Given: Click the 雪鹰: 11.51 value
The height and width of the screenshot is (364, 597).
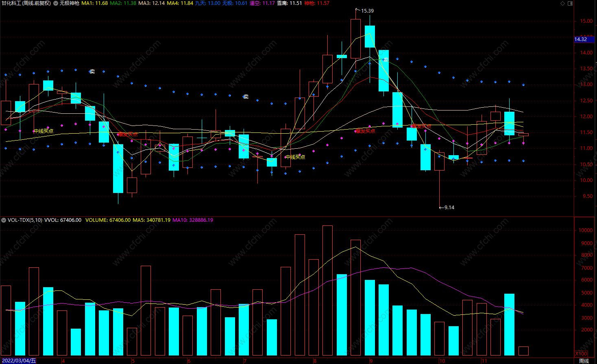Looking at the screenshot, I should click(x=289, y=3).
